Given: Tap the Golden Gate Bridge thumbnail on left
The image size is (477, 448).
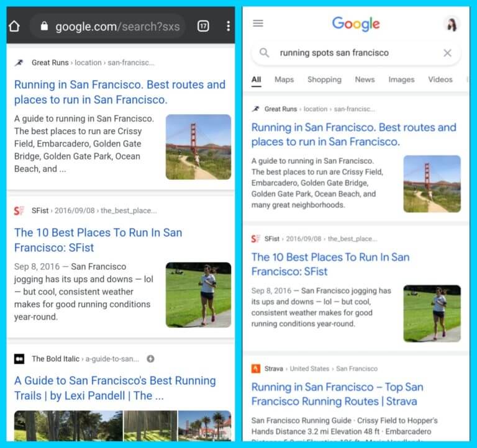Looking at the screenshot, I should [x=198, y=147].
